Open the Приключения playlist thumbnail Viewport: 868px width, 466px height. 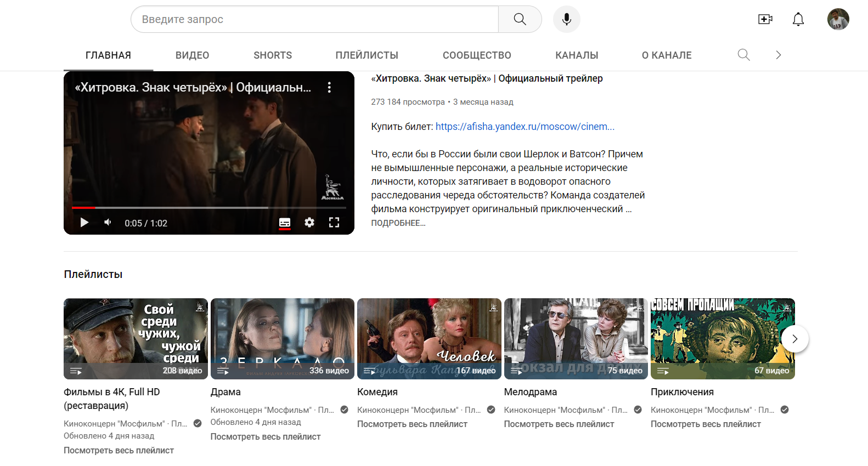click(x=723, y=339)
